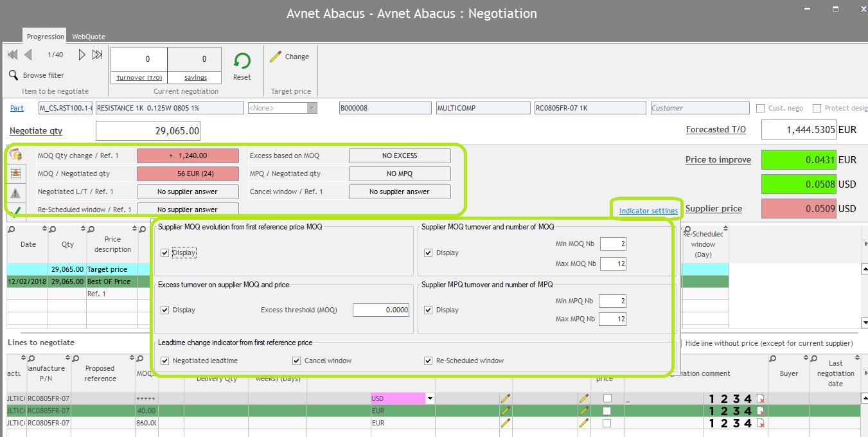This screenshot has height=437, width=868.
Task: Click the Change target price pencil
Action: [x=276, y=57]
